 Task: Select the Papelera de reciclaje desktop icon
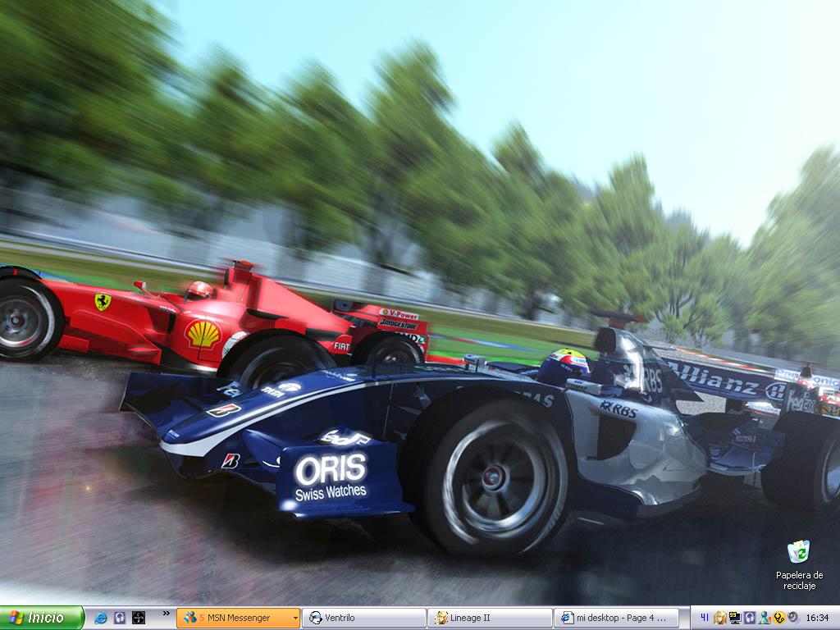click(x=799, y=565)
